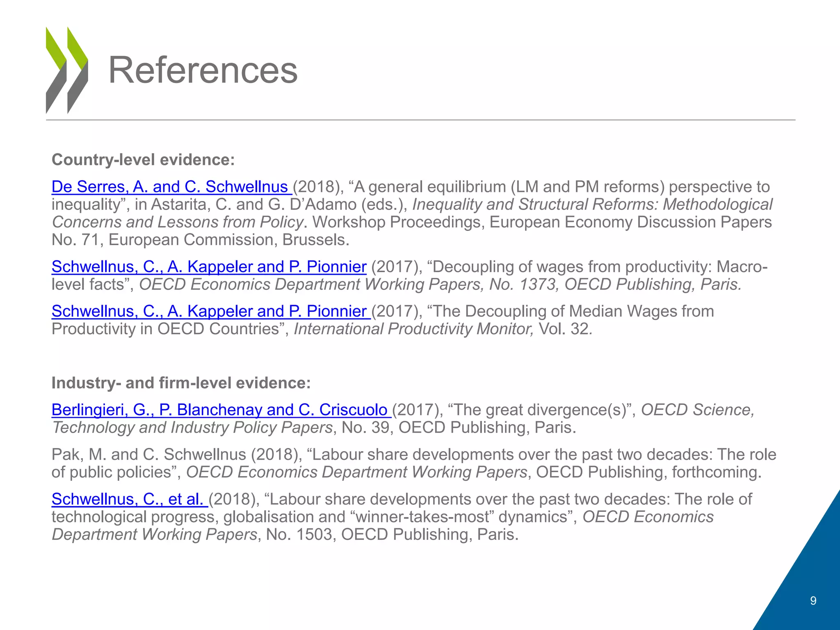
Task: Click the text 'No. 71, European Commission, Brussels.'
Action: click(x=201, y=240)
